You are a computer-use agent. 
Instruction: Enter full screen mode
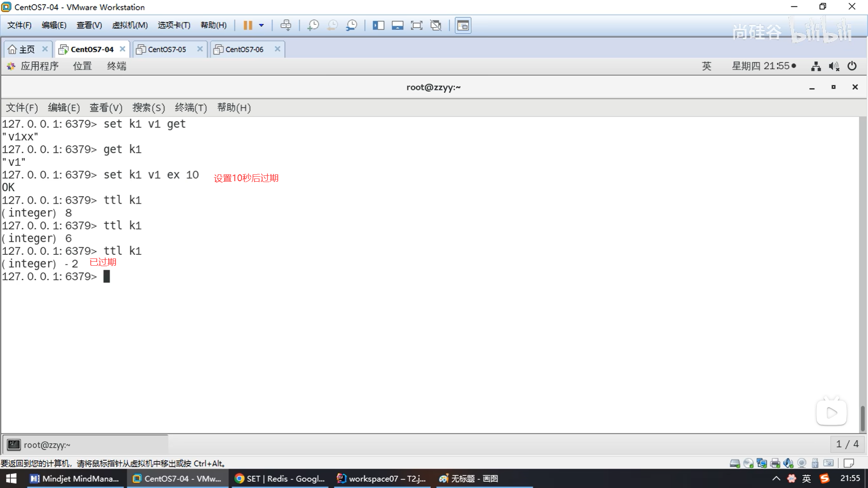tap(416, 25)
